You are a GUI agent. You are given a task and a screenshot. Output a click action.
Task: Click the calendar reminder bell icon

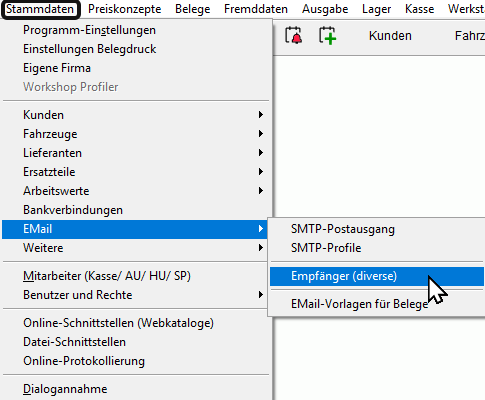click(x=294, y=35)
